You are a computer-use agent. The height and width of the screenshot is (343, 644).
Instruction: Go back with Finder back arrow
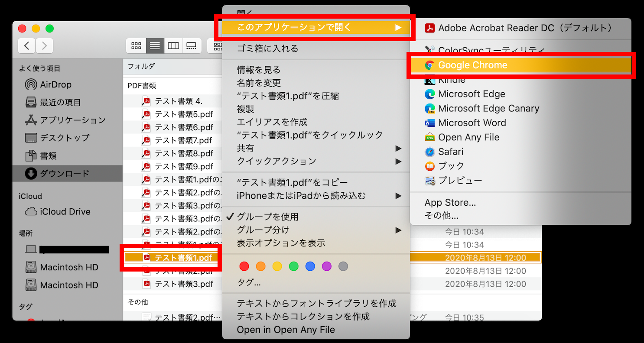pos(26,45)
